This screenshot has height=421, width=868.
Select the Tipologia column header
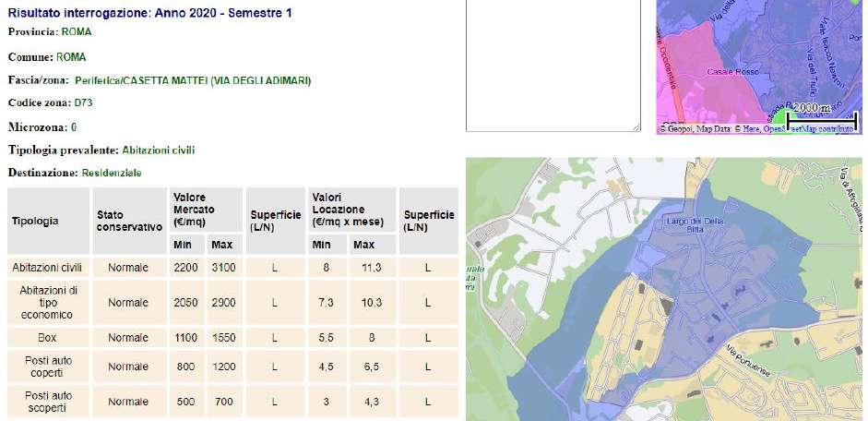pyautogui.click(x=35, y=222)
